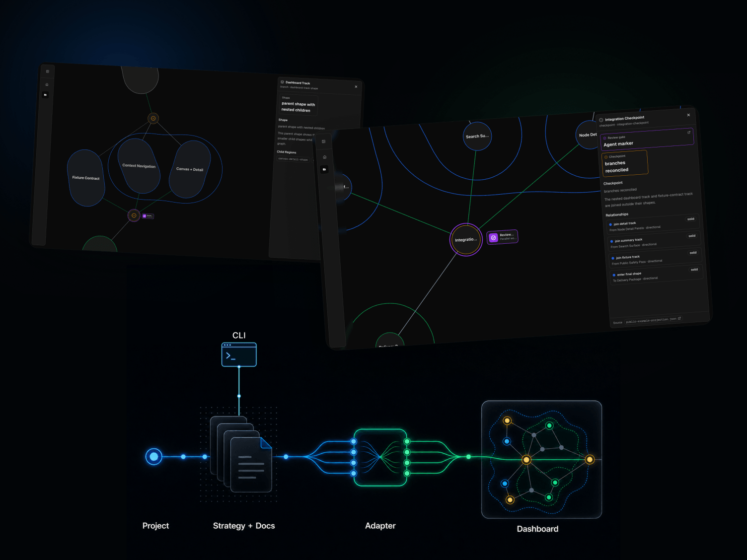Toggle sidebar panel icon in right window
This screenshot has width=747, height=560.
point(323,141)
